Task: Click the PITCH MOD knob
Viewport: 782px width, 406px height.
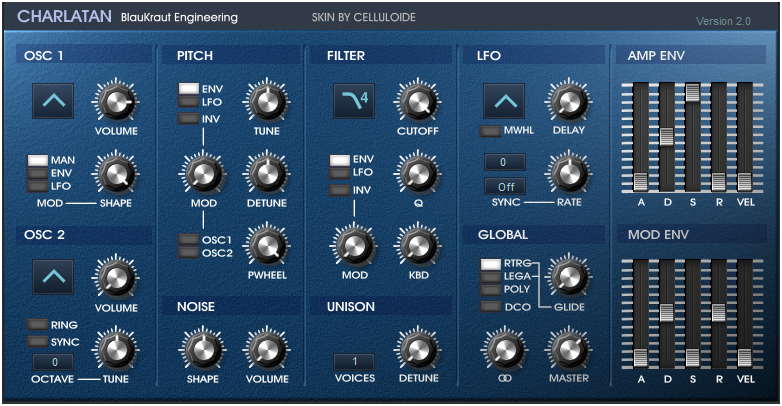Action: 203,174
